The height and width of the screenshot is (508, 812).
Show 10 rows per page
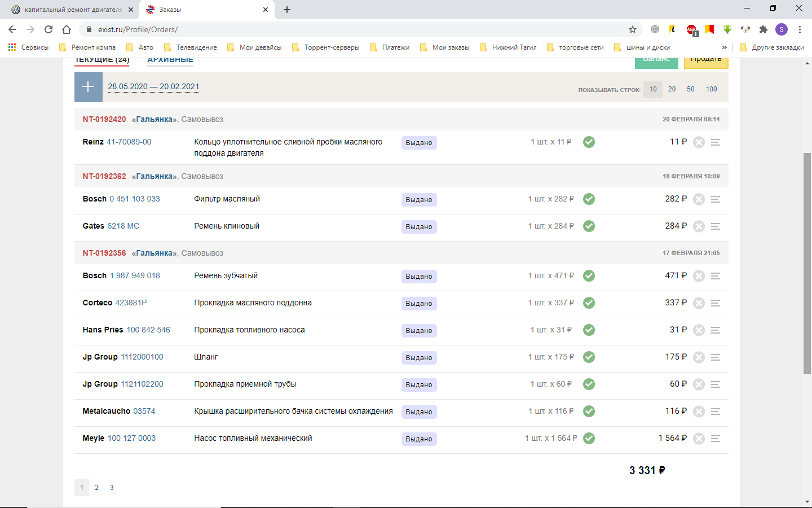[x=653, y=89]
